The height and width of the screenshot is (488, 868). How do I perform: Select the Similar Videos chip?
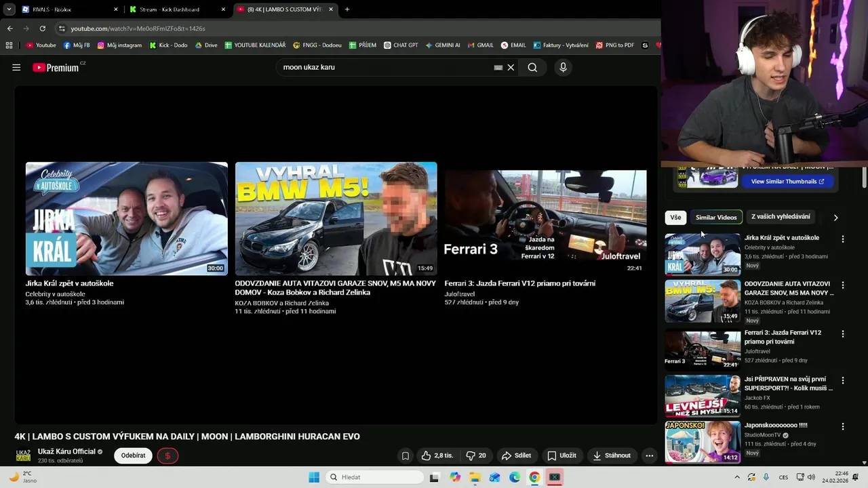click(x=716, y=218)
